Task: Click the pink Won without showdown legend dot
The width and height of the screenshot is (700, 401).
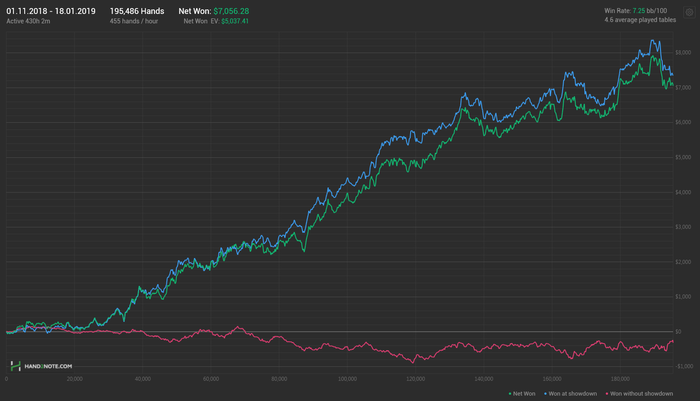Action: point(607,394)
